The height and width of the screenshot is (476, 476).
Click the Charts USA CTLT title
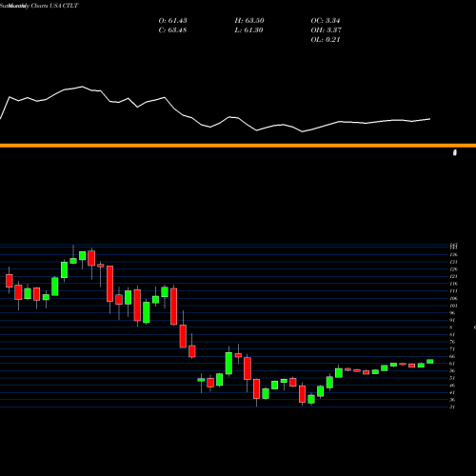tap(54, 6)
